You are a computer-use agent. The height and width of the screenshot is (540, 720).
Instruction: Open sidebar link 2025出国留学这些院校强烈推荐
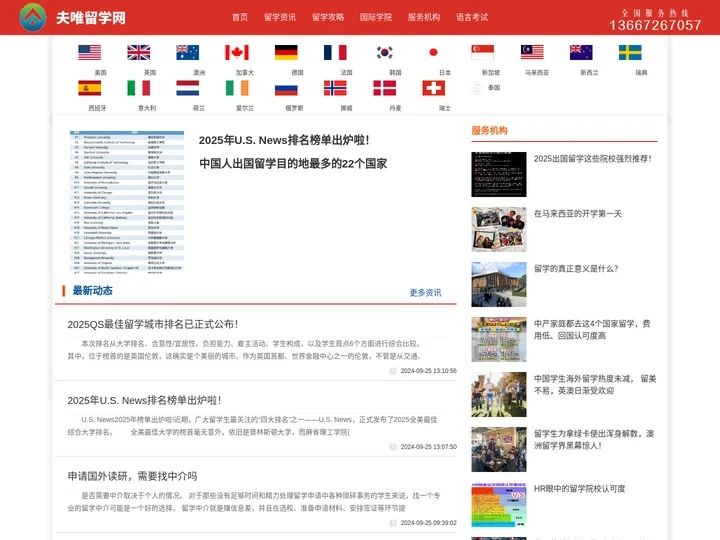[x=593, y=159]
